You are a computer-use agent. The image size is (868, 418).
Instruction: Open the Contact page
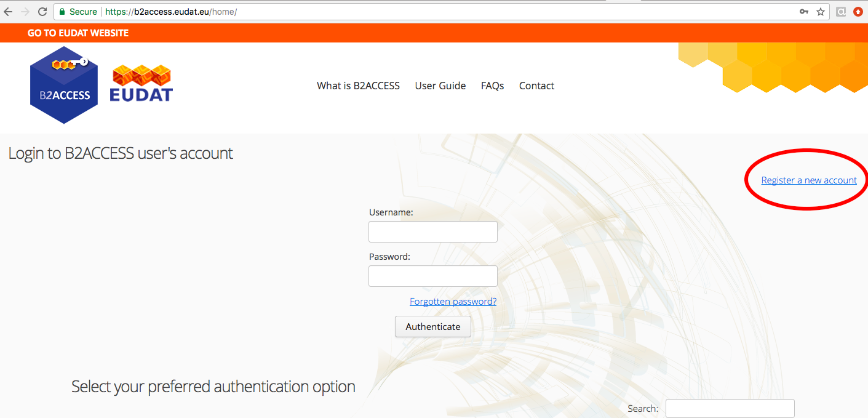pyautogui.click(x=536, y=86)
